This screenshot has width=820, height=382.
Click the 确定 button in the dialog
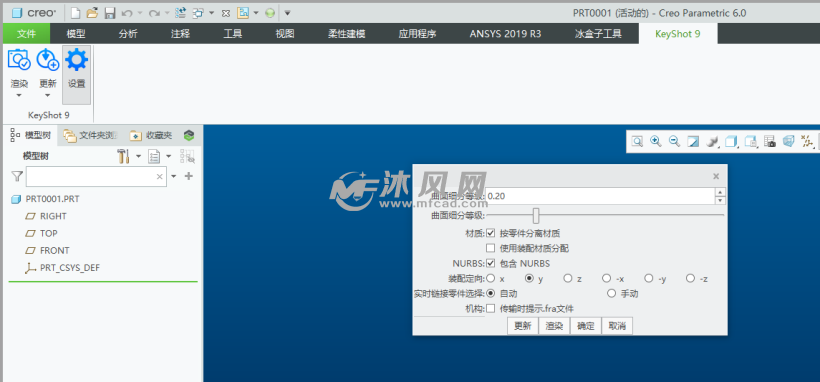(x=586, y=326)
